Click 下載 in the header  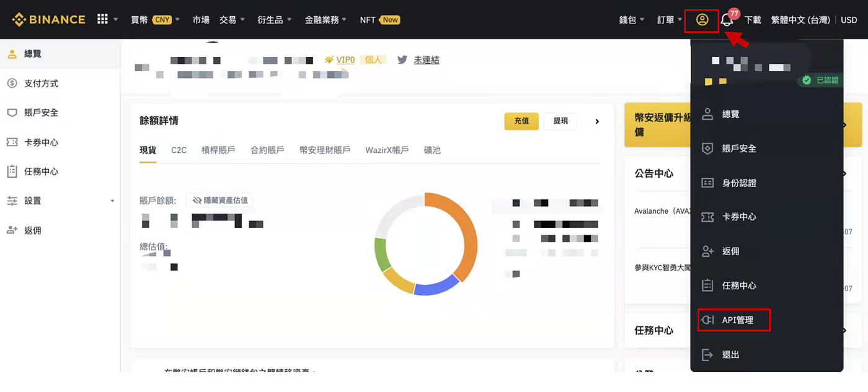tap(753, 20)
